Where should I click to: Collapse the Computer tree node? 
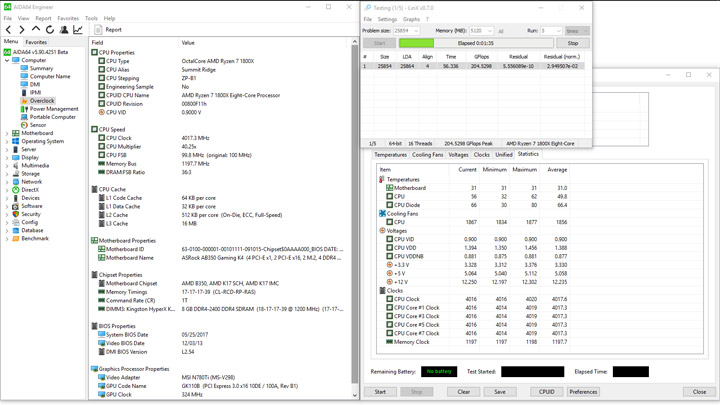pos(7,60)
